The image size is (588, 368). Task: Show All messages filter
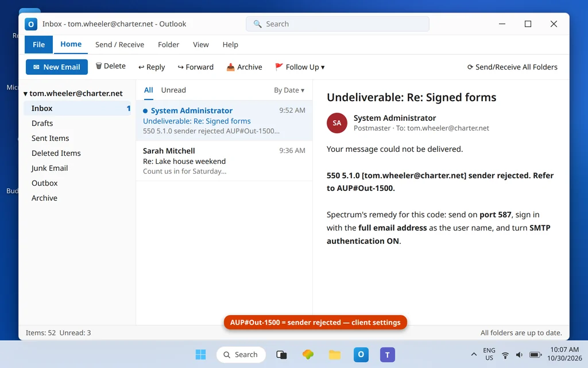[149, 90]
